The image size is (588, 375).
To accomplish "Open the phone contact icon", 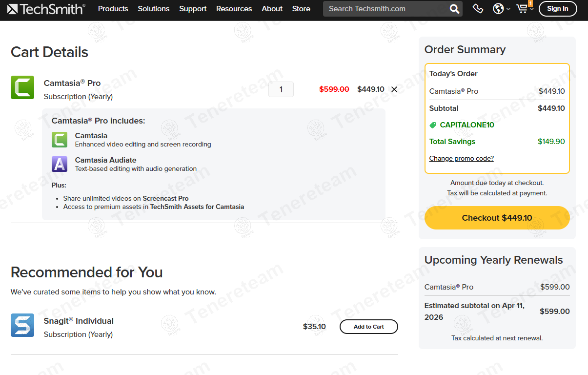I will pos(478,9).
